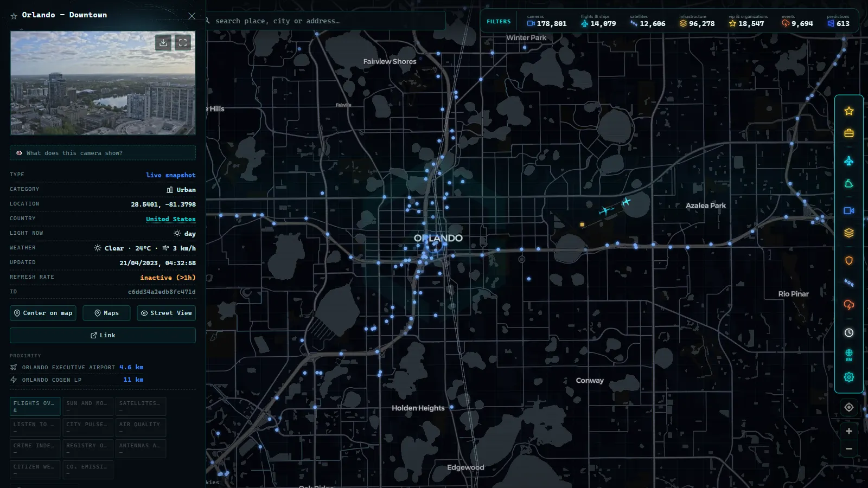Change language via the EN globe icon
The width and height of the screenshot is (868, 488).
849,355
